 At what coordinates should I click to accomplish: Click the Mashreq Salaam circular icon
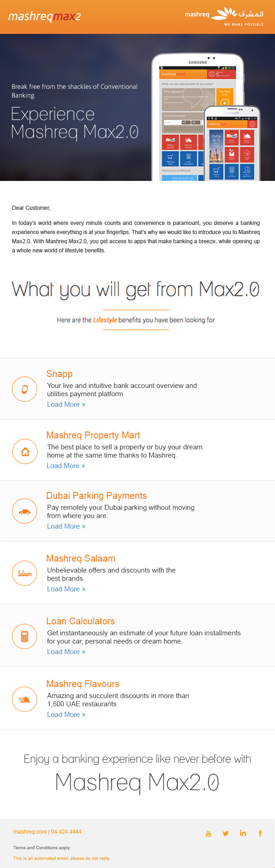tap(24, 573)
